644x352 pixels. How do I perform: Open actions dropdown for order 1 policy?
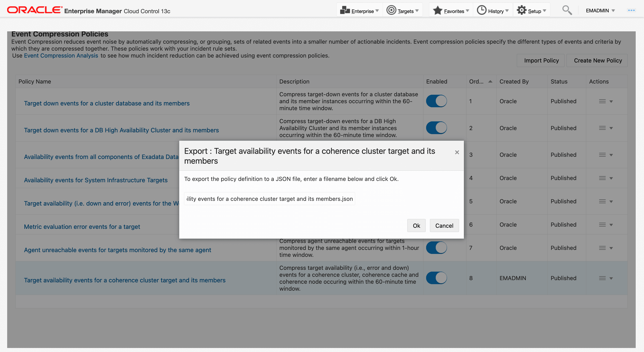[605, 101]
